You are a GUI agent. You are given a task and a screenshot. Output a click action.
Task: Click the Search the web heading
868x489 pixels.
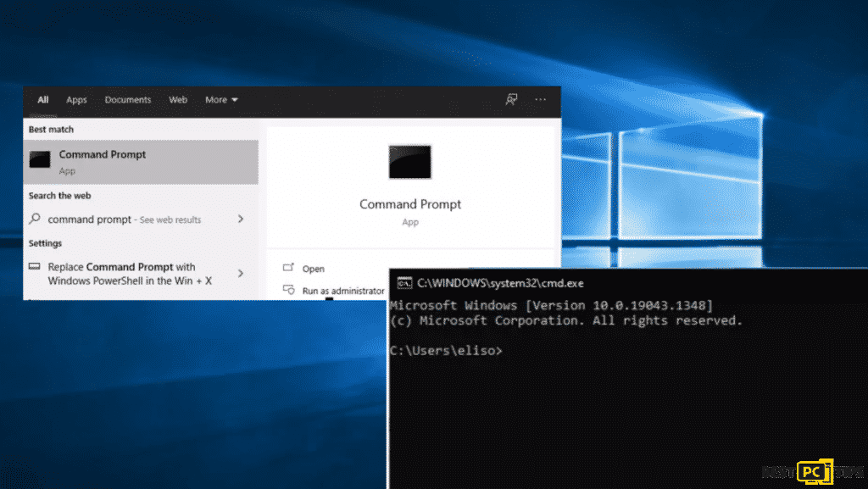(x=60, y=196)
